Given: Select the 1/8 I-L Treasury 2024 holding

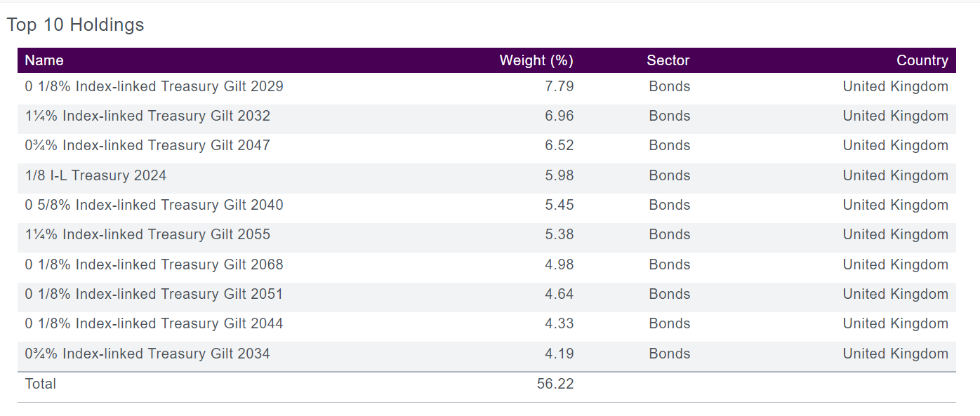Looking at the screenshot, I should 96,175.
